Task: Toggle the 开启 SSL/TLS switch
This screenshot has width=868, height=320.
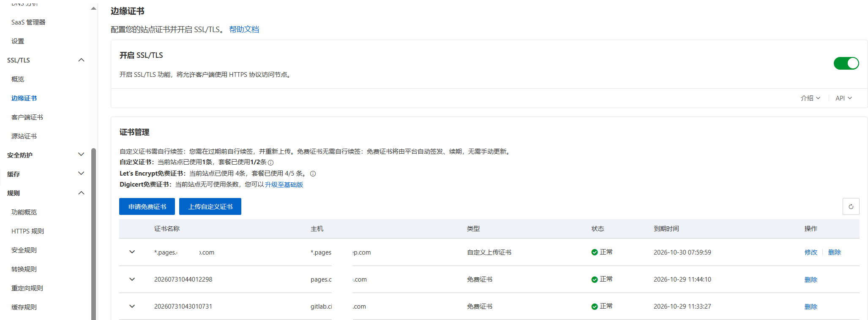Action: tap(846, 63)
